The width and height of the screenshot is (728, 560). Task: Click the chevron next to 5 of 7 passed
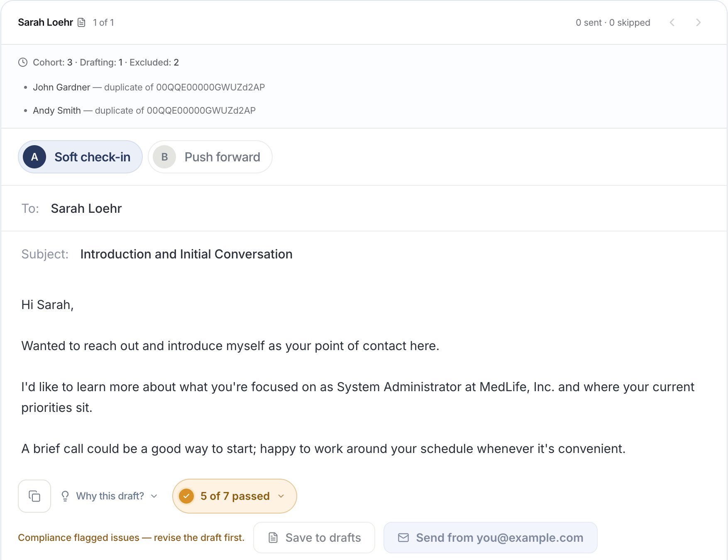tap(281, 496)
